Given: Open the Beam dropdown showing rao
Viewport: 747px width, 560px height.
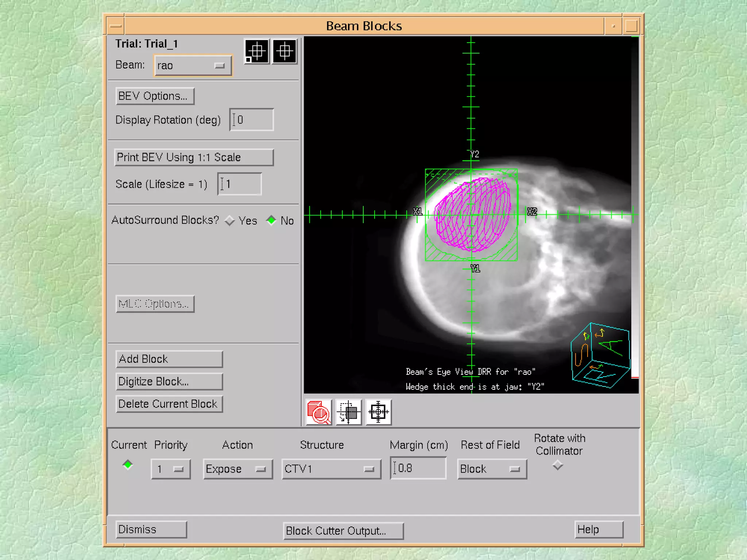Looking at the screenshot, I should tap(193, 66).
